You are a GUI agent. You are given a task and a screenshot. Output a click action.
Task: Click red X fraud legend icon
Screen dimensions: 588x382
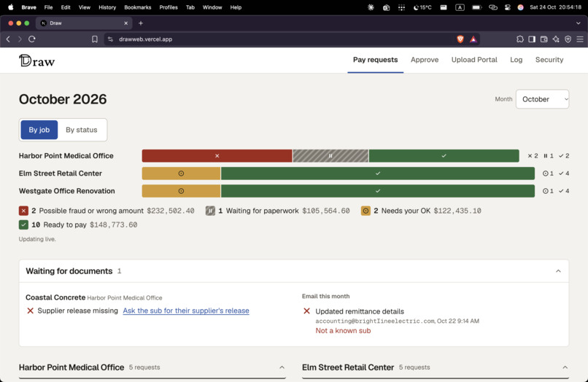click(23, 211)
